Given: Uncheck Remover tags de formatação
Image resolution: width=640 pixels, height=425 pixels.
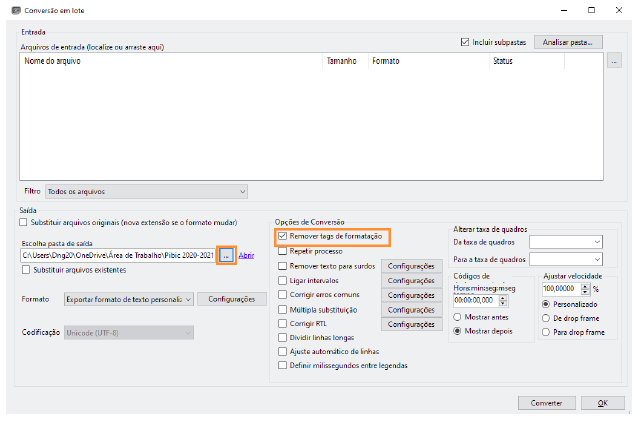Looking at the screenshot, I should click(x=283, y=237).
